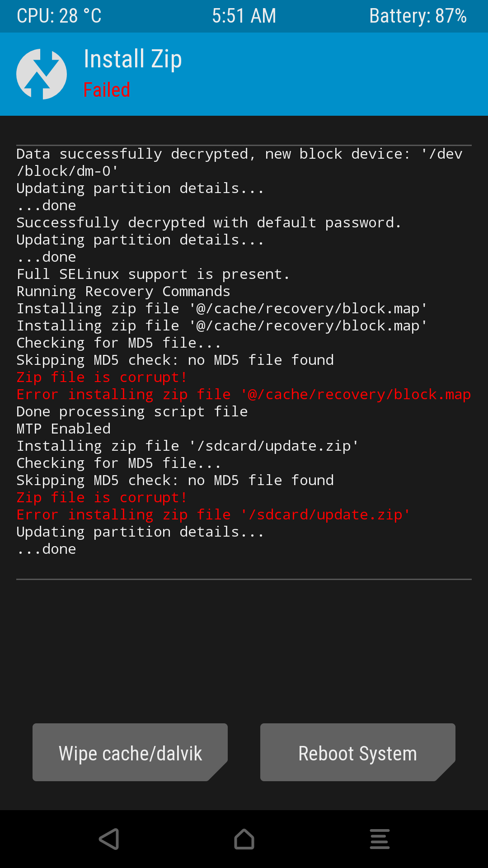Tap 'Running Recovery Commands' log line
This screenshot has height=868, width=488.
pos(123,291)
